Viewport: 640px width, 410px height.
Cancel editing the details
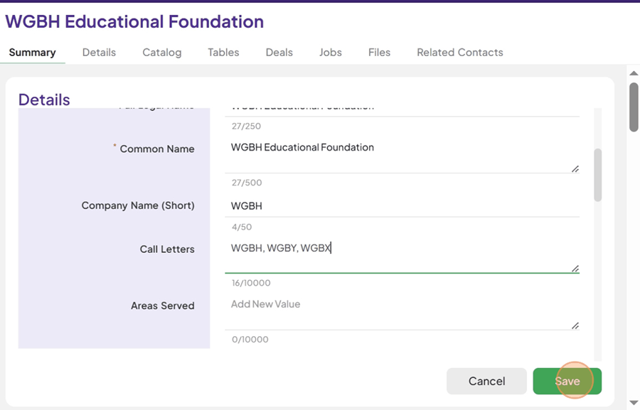(487, 381)
